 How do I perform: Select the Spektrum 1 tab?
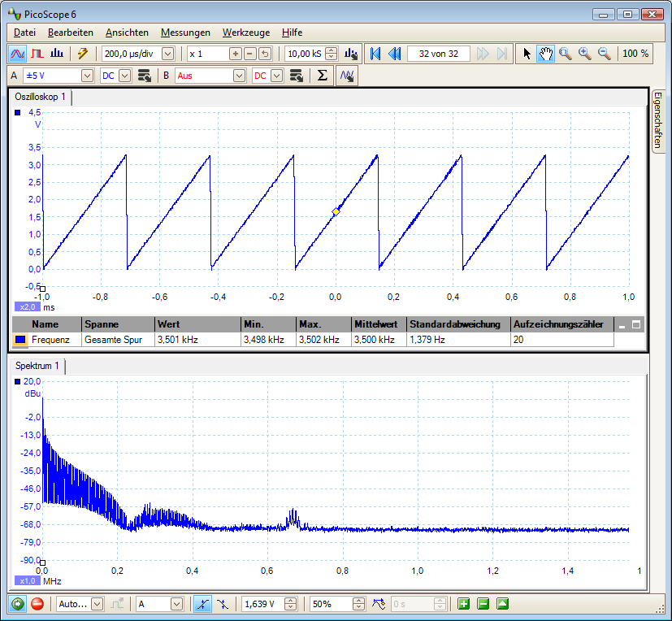[x=37, y=366]
